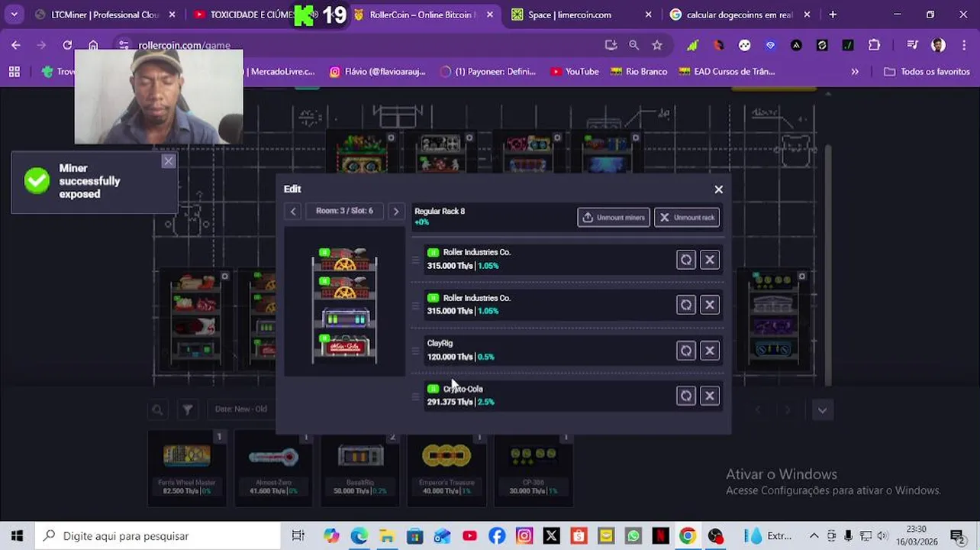The width and height of the screenshot is (980, 550).
Task: Click the Windows Start button
Action: click(17, 536)
